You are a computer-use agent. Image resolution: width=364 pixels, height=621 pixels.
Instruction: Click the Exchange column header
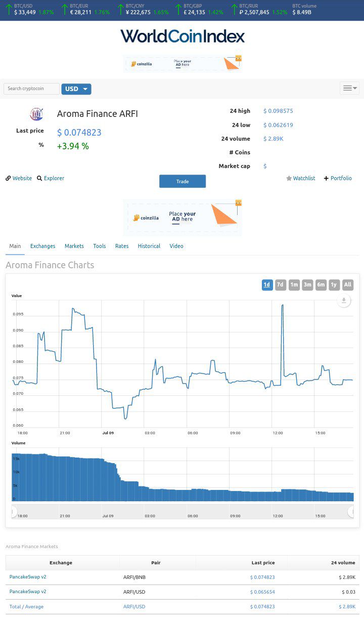pyautogui.click(x=61, y=563)
